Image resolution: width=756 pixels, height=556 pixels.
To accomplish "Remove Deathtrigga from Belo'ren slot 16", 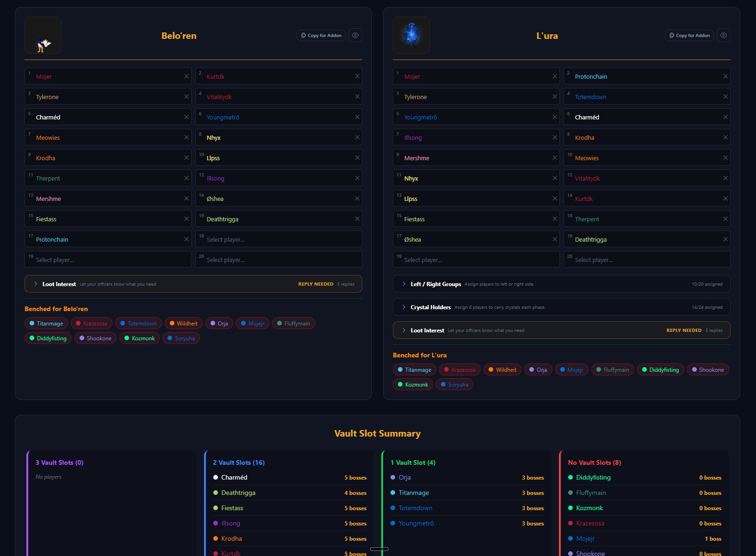I will click(357, 219).
